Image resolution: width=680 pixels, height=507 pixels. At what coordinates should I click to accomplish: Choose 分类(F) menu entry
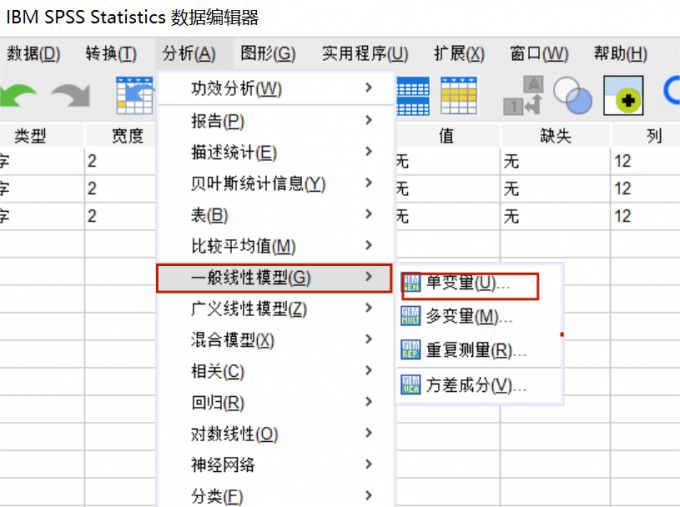pos(276,495)
